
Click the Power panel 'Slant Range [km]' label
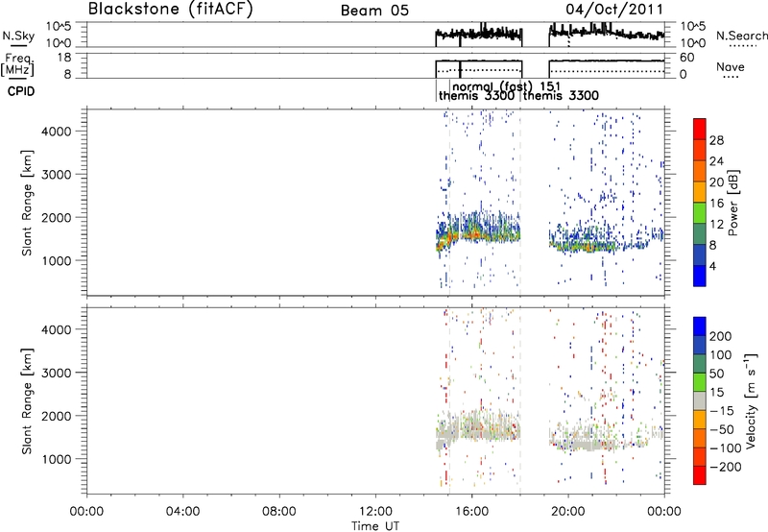(27, 203)
